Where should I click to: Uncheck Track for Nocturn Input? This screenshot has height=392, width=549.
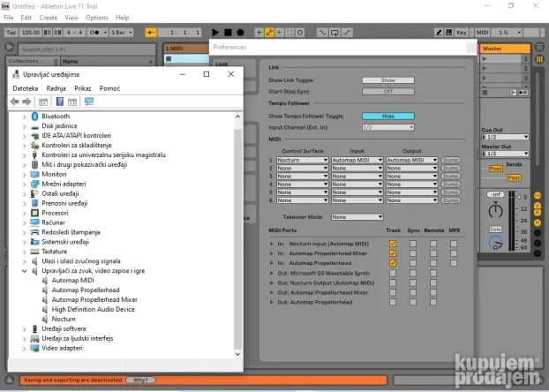(x=393, y=244)
